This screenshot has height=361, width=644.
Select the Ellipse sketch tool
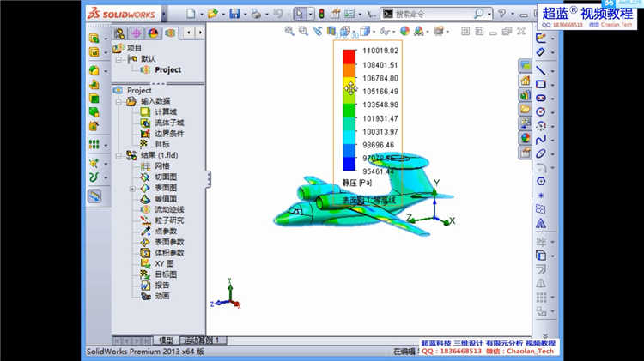pyautogui.click(x=541, y=153)
